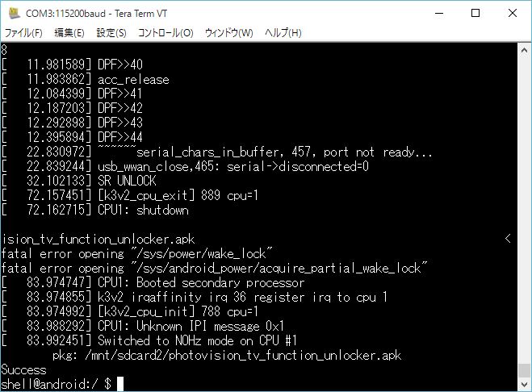Click the pkg photovision_tv_function_unlocker.apk path line
Screen dimensions: 532x392
coord(227,355)
